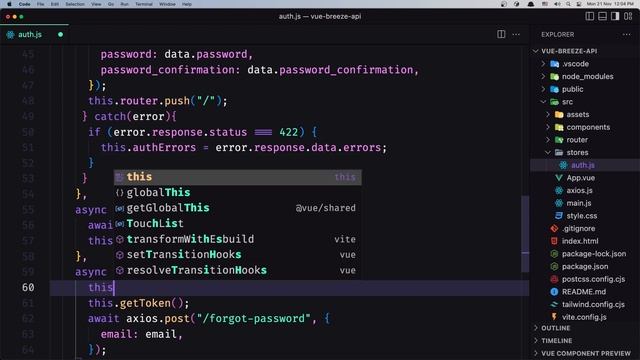
Task: Open App.vue from the Explorer
Action: pos(580,178)
